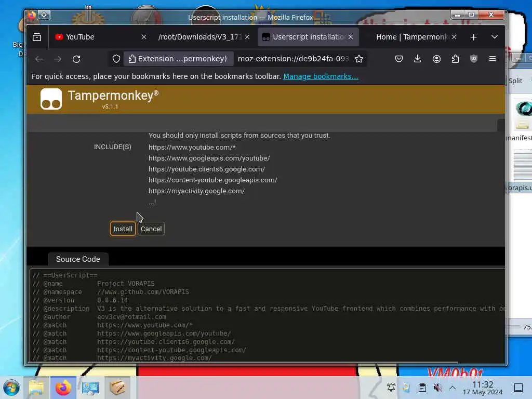Open the Manage bookmarks link

tap(321, 76)
